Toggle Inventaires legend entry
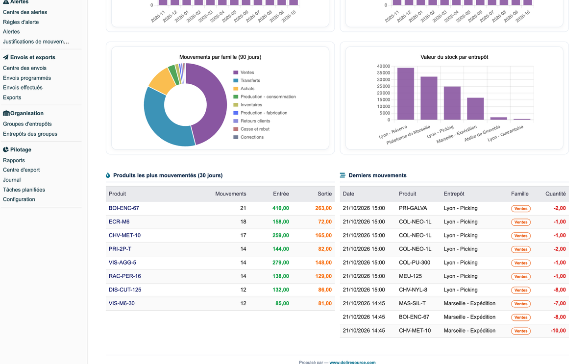Viewport: 588px width, 364px height. tap(247, 105)
